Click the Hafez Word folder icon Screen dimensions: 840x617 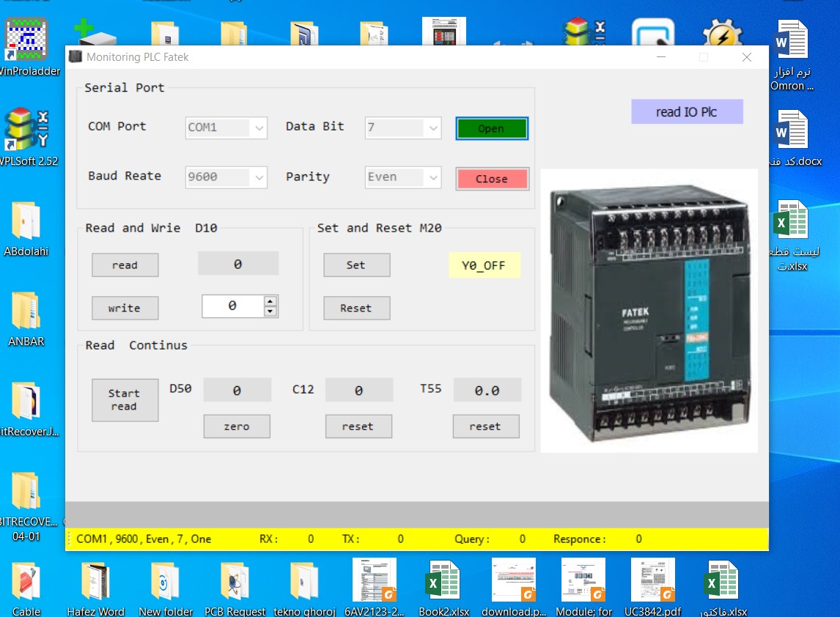pyautogui.click(x=95, y=581)
